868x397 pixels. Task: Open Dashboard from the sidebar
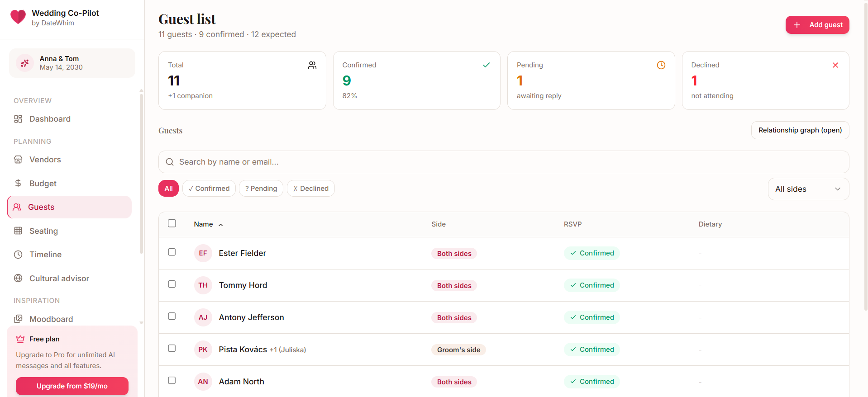tap(69, 119)
